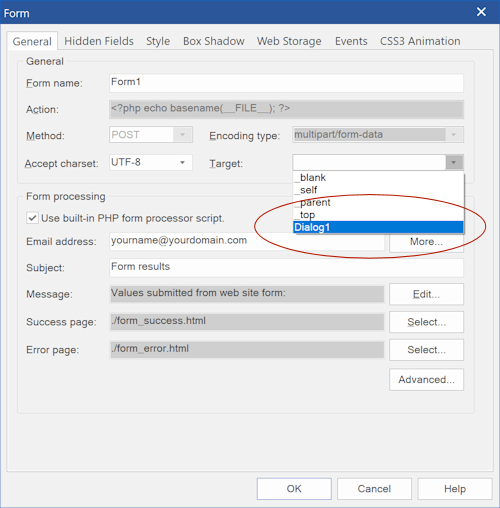Select _top in Target list
The width and height of the screenshot is (500, 508).
click(x=378, y=215)
